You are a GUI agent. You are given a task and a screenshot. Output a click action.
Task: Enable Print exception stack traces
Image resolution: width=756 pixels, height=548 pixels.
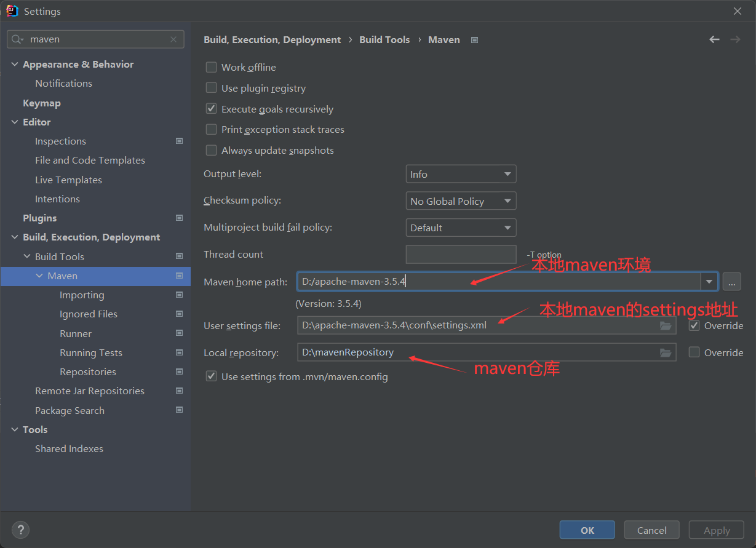pos(211,129)
